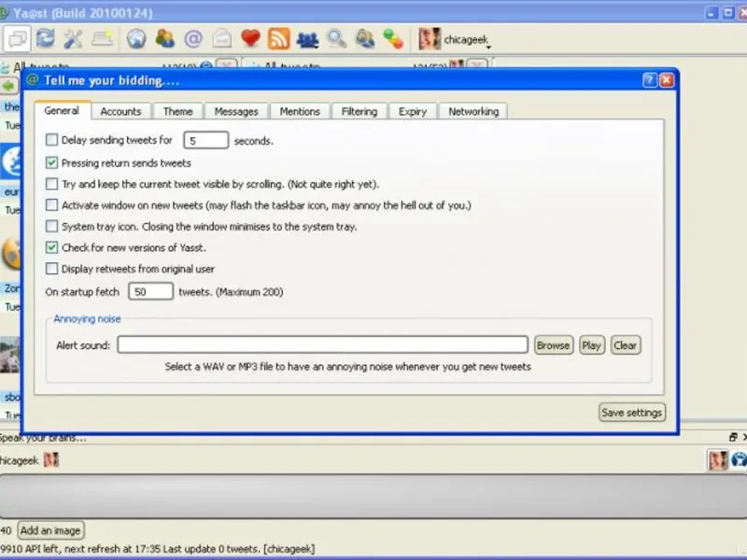This screenshot has height=560, width=747.
Task: Open the chicageek account dropdown arrow
Action: point(488,48)
